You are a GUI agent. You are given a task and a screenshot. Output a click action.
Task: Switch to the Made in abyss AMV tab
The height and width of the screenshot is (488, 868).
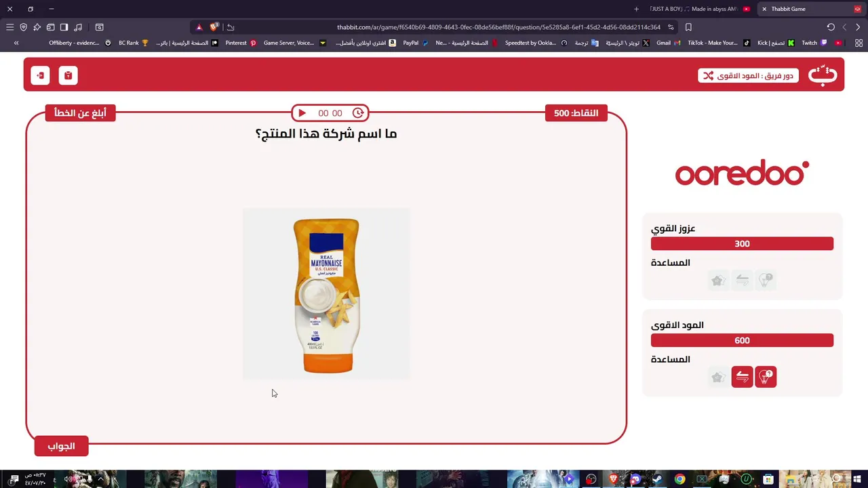pos(698,9)
